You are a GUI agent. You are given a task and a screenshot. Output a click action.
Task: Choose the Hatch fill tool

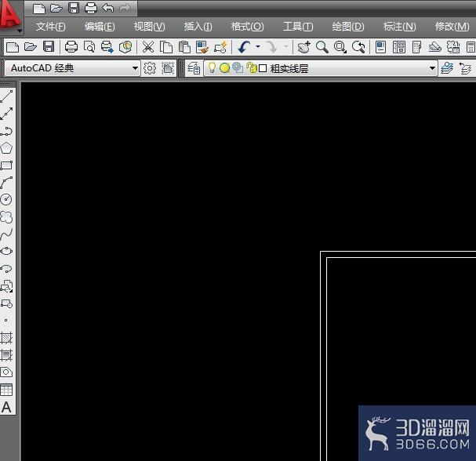point(6,337)
